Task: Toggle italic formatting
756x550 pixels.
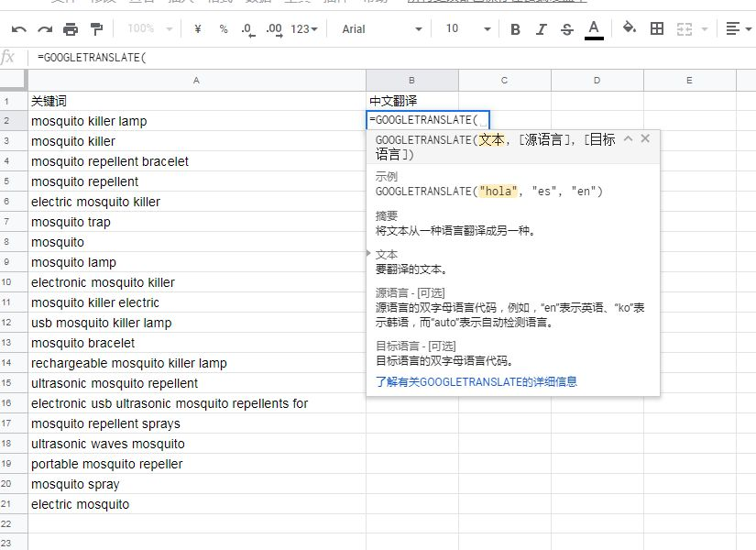Action: coord(541,29)
